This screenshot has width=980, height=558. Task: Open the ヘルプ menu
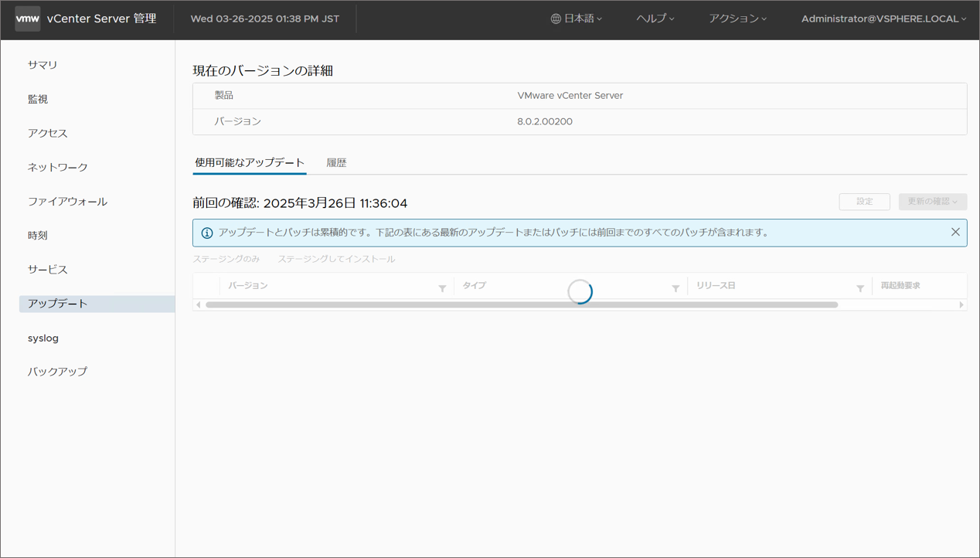pyautogui.click(x=655, y=19)
